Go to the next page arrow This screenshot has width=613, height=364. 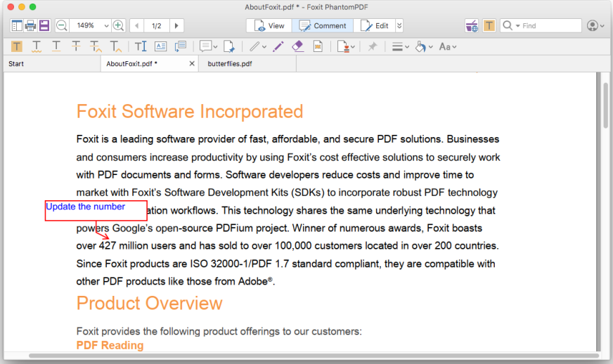coord(176,26)
